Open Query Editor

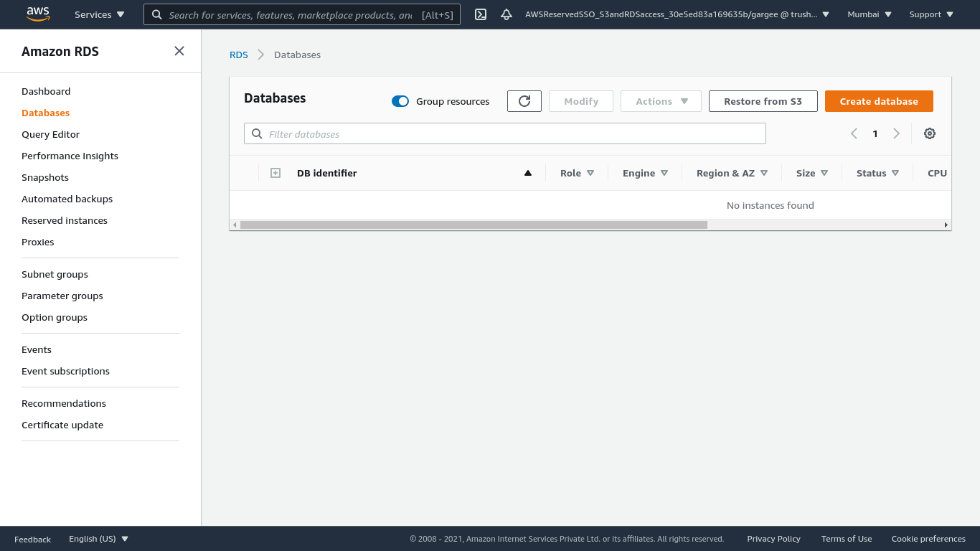coord(50,134)
